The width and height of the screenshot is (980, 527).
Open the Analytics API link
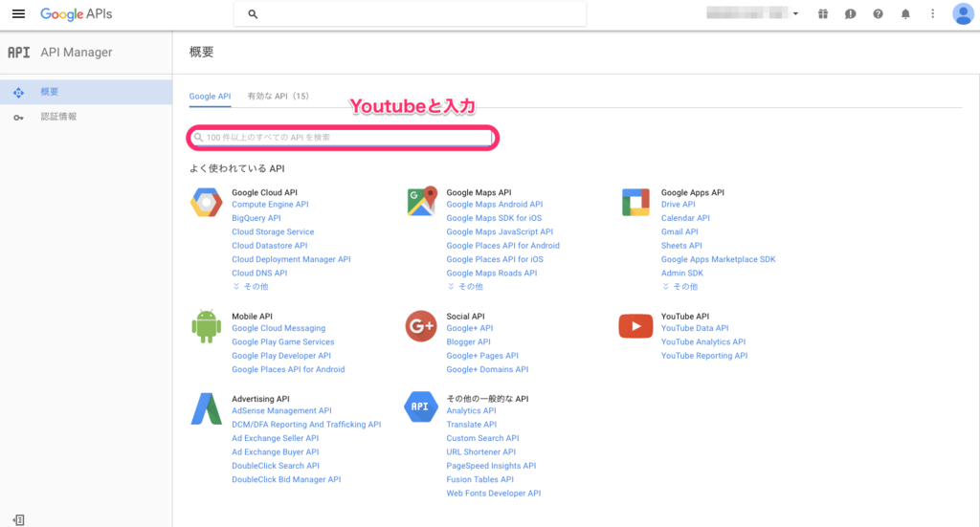pos(471,410)
